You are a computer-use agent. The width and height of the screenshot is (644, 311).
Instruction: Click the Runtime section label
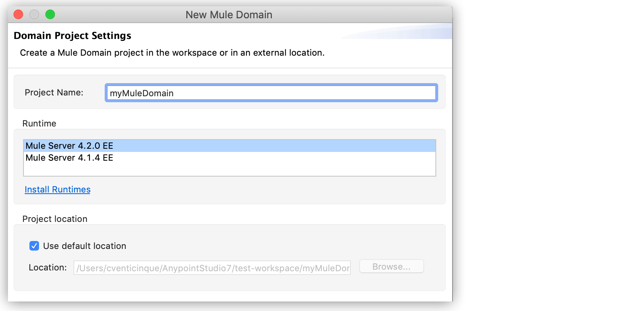point(39,124)
